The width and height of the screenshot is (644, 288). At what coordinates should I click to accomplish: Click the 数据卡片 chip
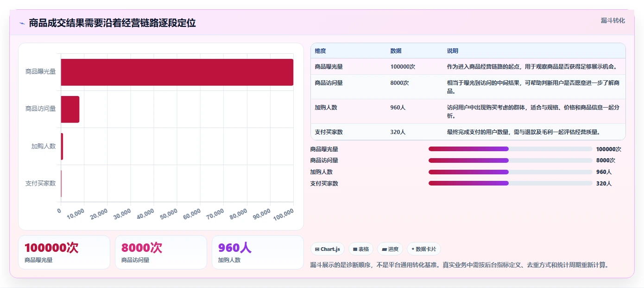coord(424,249)
